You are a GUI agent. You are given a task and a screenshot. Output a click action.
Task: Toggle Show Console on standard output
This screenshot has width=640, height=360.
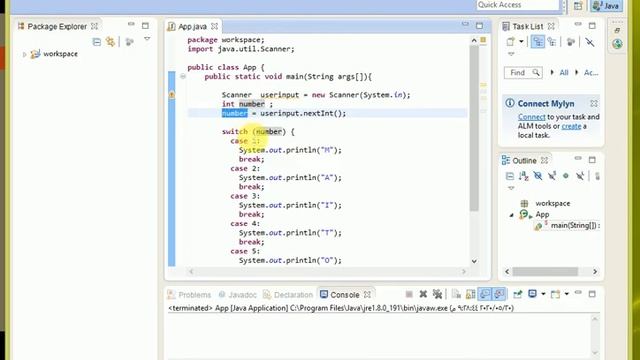click(x=485, y=294)
